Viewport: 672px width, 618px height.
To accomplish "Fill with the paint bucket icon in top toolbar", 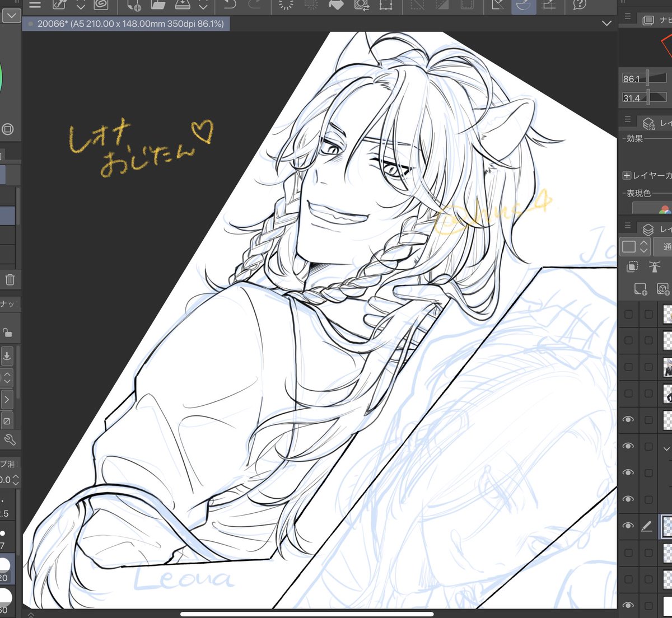I will (x=336, y=5).
